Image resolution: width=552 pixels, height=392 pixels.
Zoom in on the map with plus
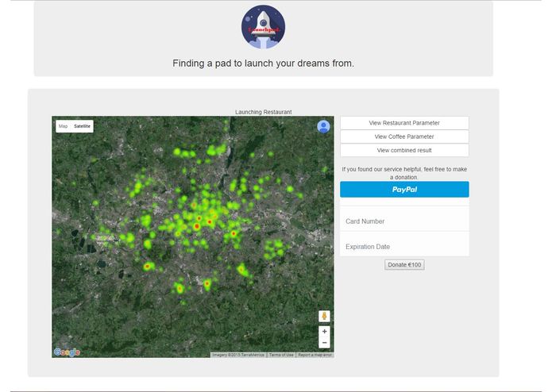point(324,331)
